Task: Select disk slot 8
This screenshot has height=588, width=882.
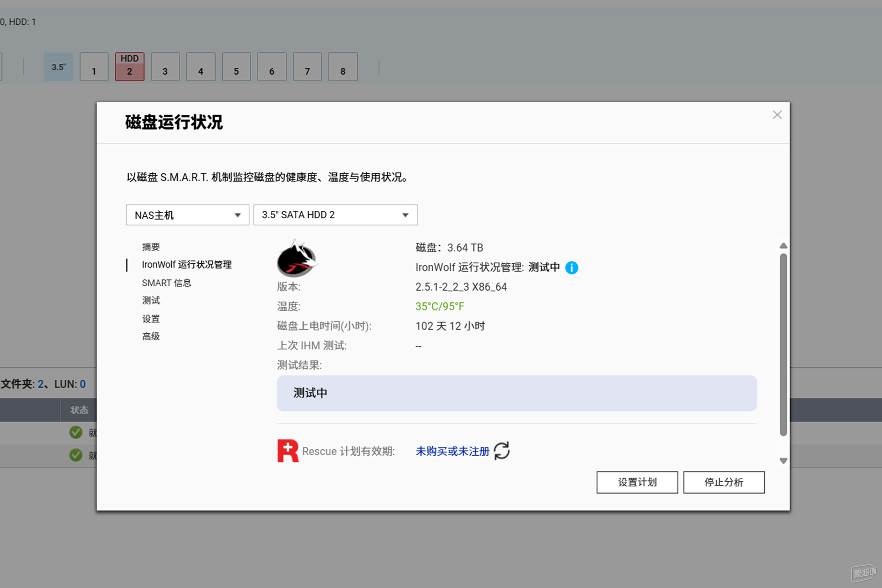Action: click(343, 67)
